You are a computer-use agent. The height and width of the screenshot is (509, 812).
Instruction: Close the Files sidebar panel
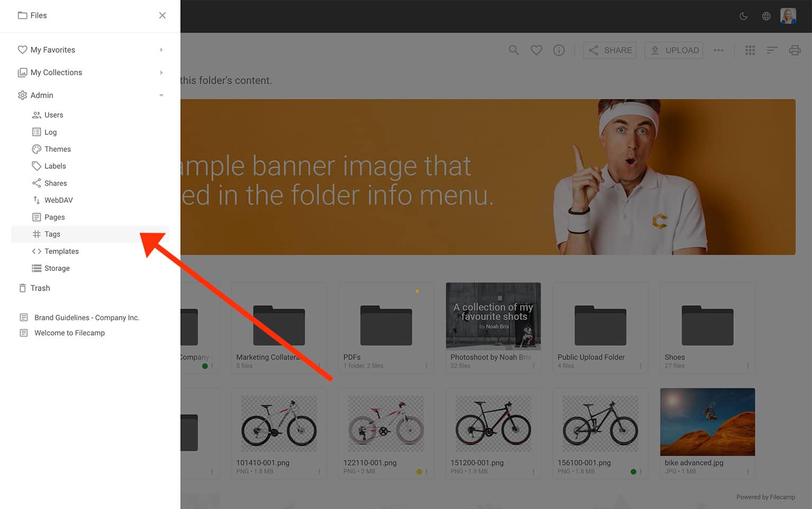[162, 15]
